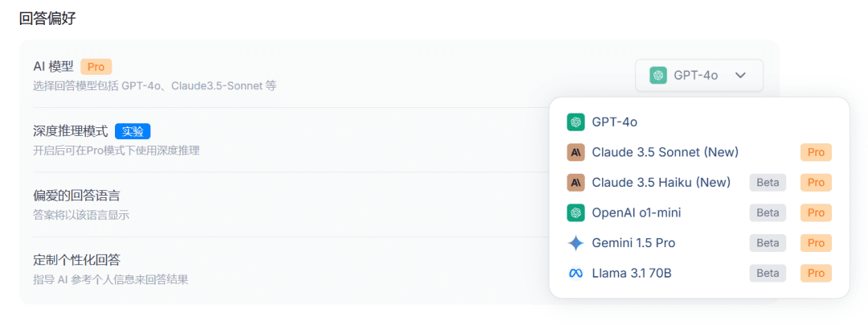This screenshot has height=326, width=868.
Task: Click the Gemini star icon
Action: pos(575,243)
